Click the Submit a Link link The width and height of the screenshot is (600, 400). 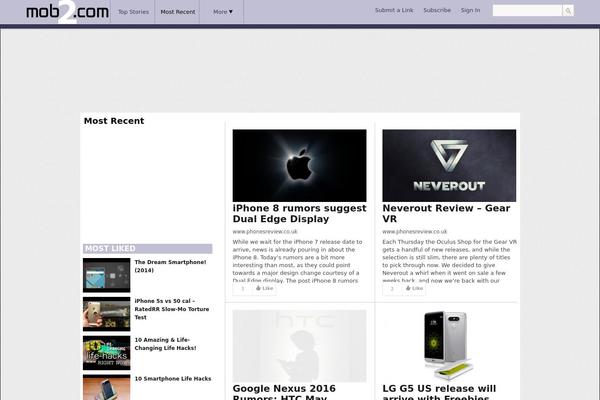[394, 10]
